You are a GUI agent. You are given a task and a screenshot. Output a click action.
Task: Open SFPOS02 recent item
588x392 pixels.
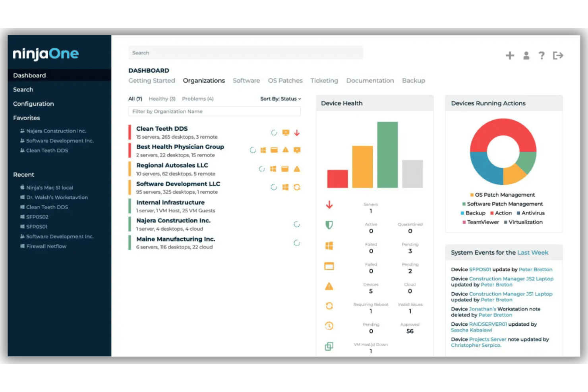click(34, 217)
